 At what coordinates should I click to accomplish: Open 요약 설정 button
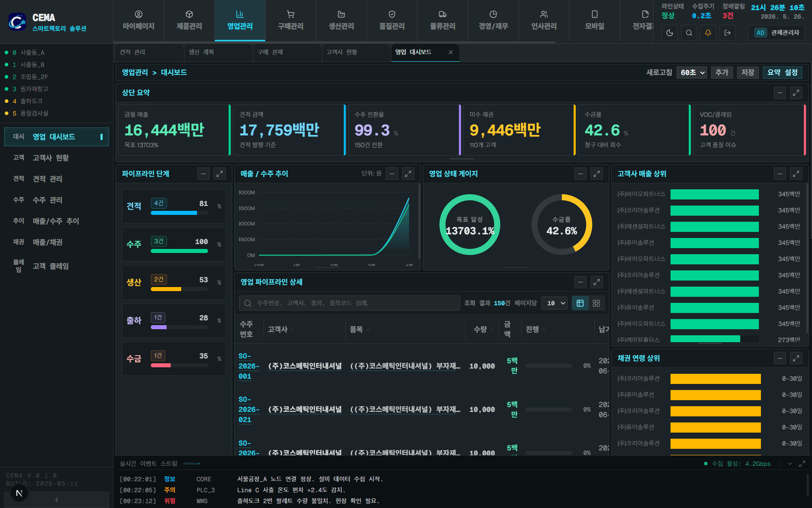coord(782,73)
